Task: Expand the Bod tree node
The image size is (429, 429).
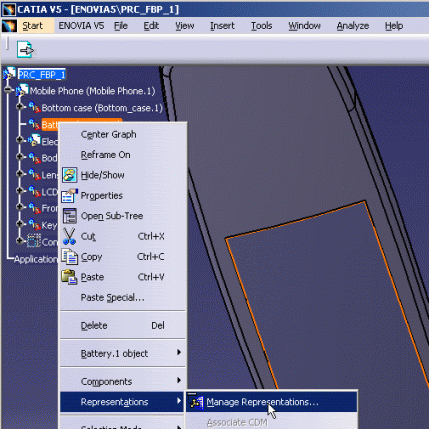Action: pos(20,157)
